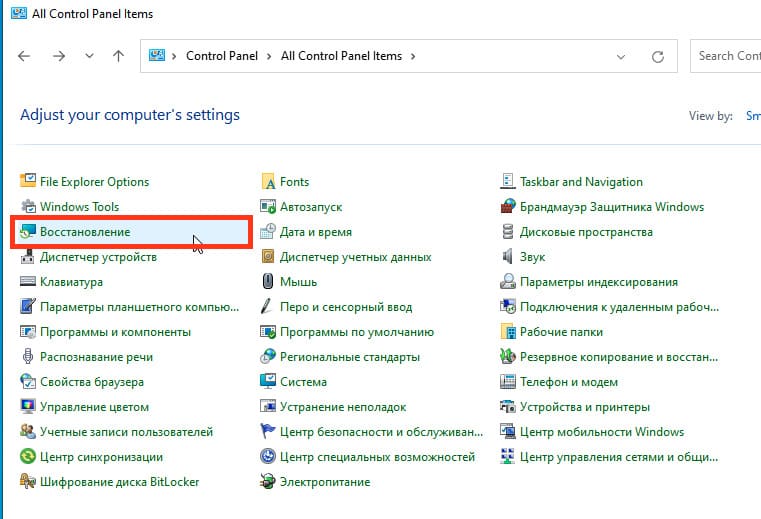Open the Электропитание power icon
Image resolution: width=761 pixels, height=519 pixels.
268,482
